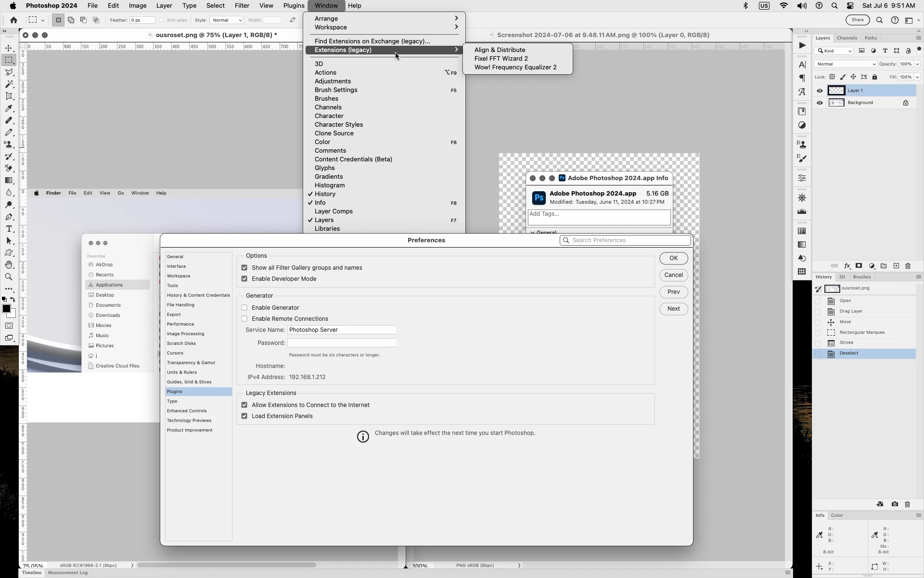Open the Style dropdown in options bar

coord(226,20)
